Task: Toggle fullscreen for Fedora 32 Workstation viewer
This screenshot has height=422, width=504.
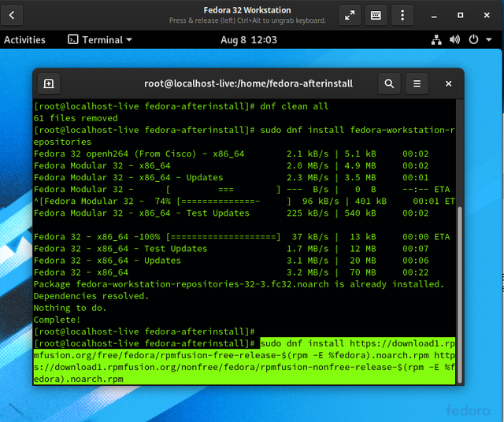Action: point(350,15)
